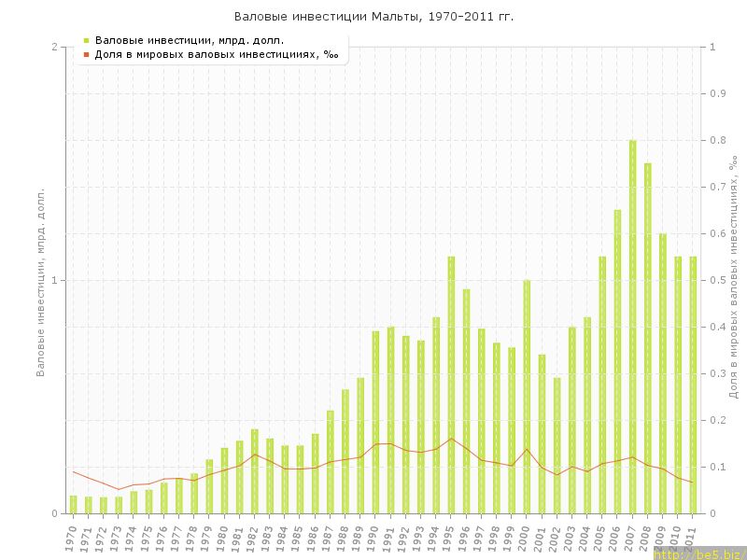Viewport: 747px width, 560px height.
Task: Toggle the 'Валовые инвестиции, млрд. долл.' legend label
Action: pos(190,40)
